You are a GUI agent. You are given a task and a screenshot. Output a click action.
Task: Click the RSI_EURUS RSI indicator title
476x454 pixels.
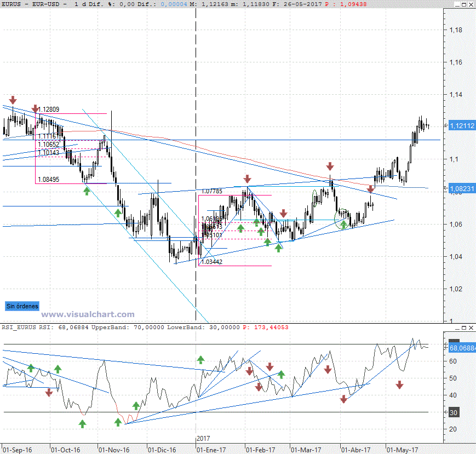[25, 327]
